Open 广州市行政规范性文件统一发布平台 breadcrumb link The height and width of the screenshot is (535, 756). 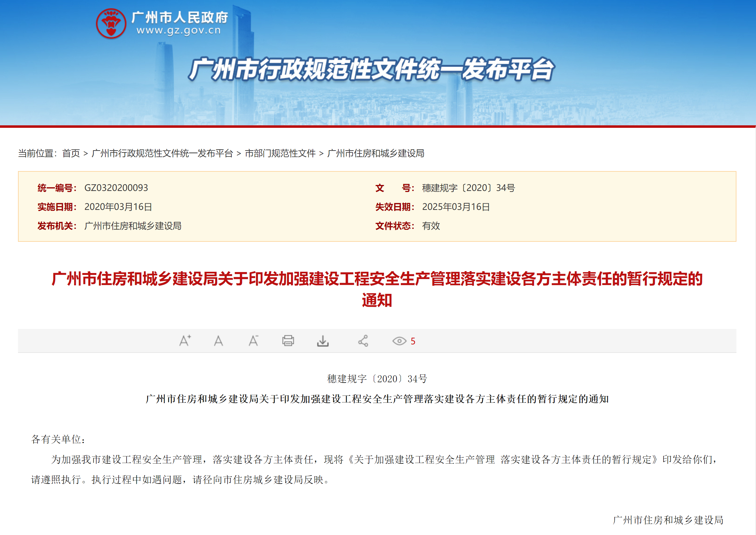162,153
